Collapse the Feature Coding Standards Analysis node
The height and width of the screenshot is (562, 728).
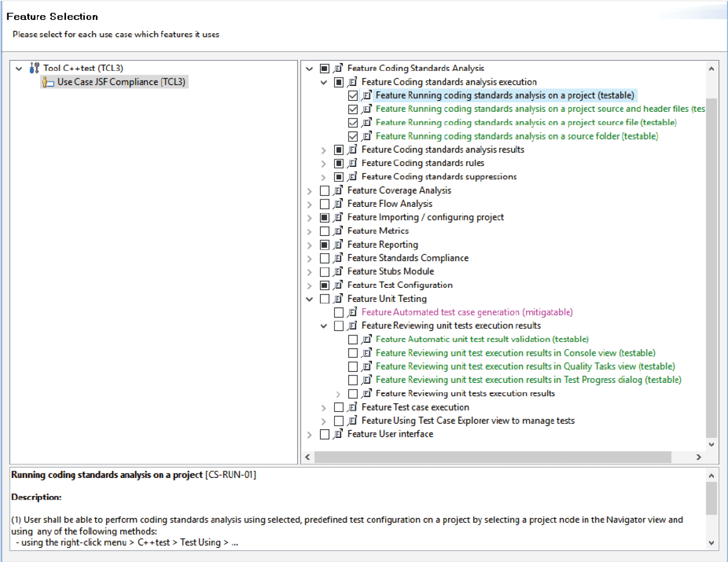pos(310,69)
